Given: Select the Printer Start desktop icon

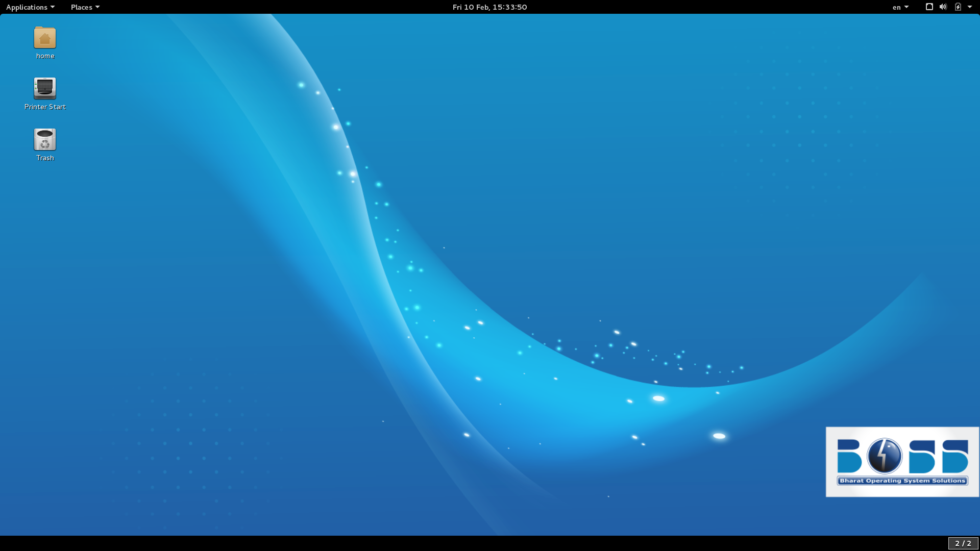Looking at the screenshot, I should click(x=45, y=89).
